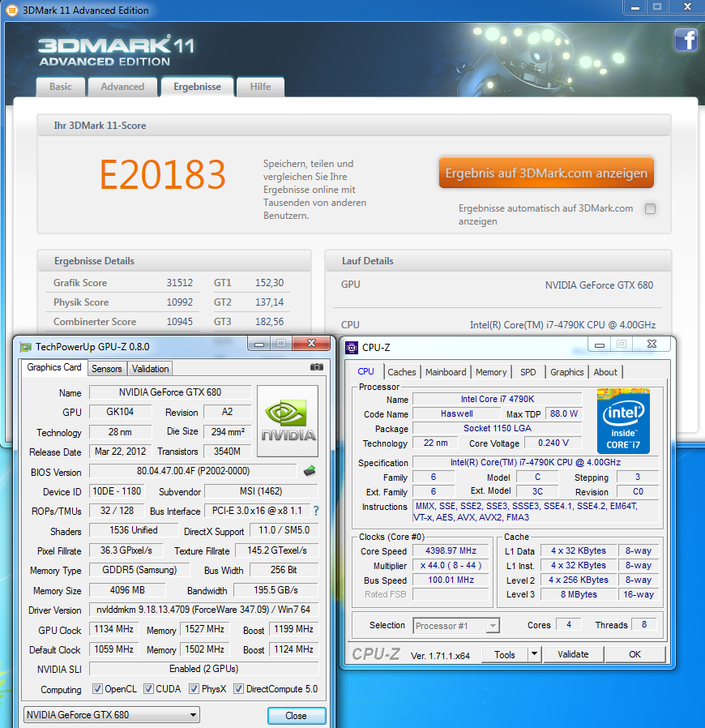The image size is (705, 728).
Task: Toggle the PhysX checkbox
Action: (x=194, y=689)
